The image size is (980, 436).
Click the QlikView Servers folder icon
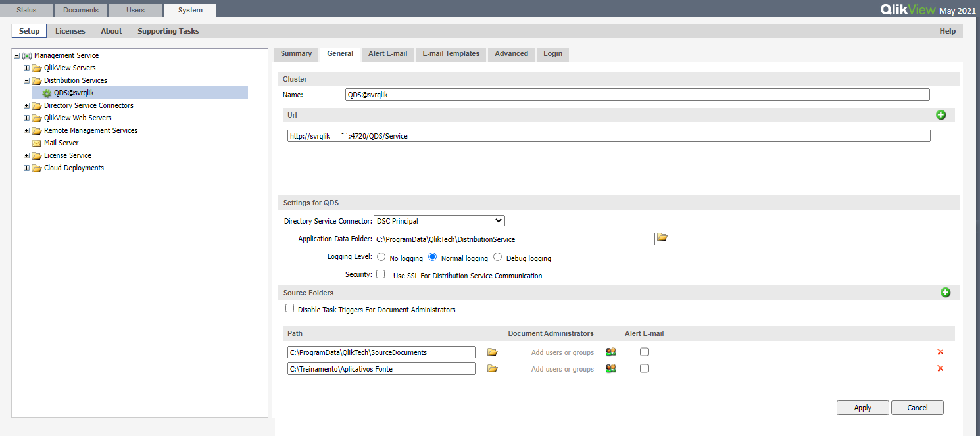click(x=37, y=68)
